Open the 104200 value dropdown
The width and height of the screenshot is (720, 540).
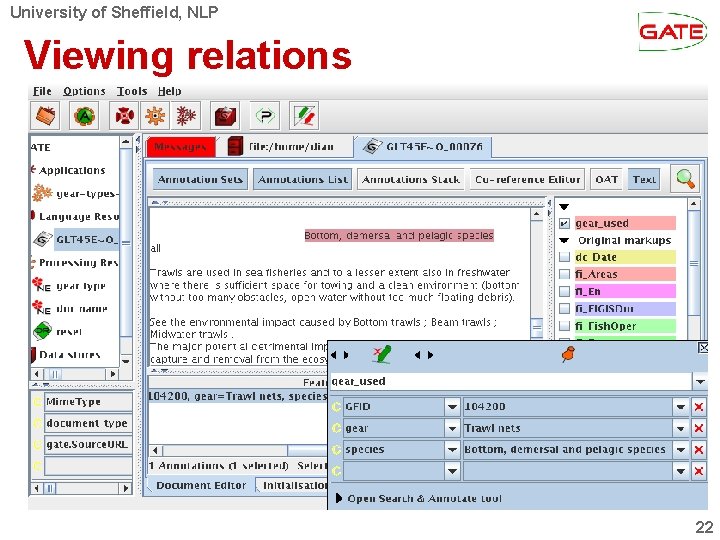[x=681, y=407]
